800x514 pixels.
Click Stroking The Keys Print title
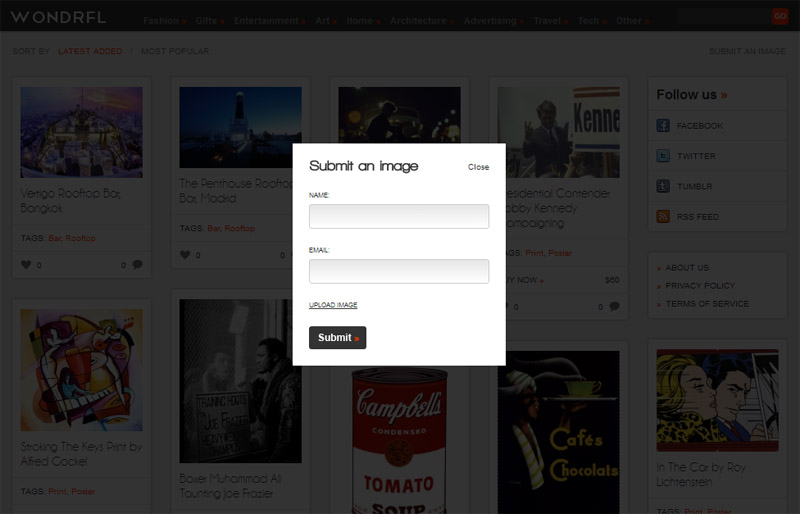[81, 454]
